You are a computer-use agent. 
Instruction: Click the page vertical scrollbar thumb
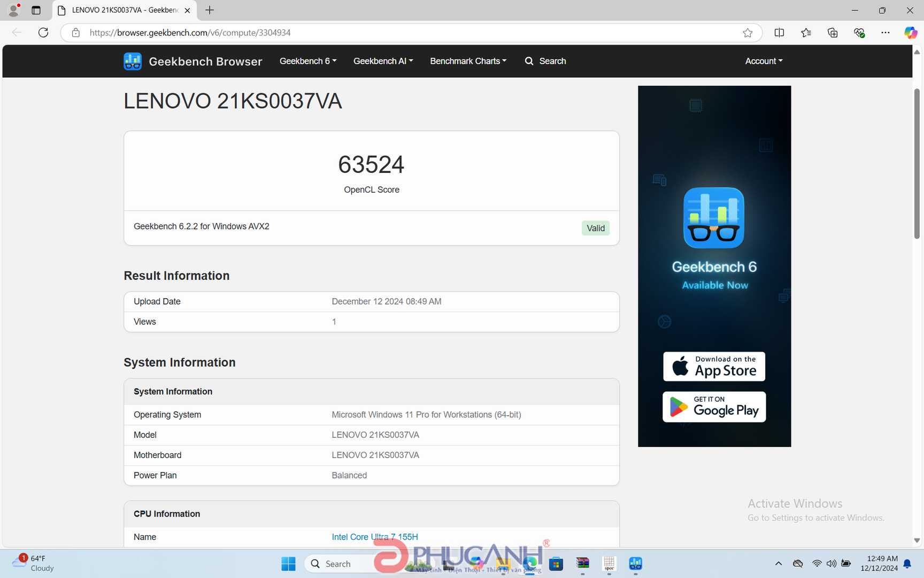[917, 164]
